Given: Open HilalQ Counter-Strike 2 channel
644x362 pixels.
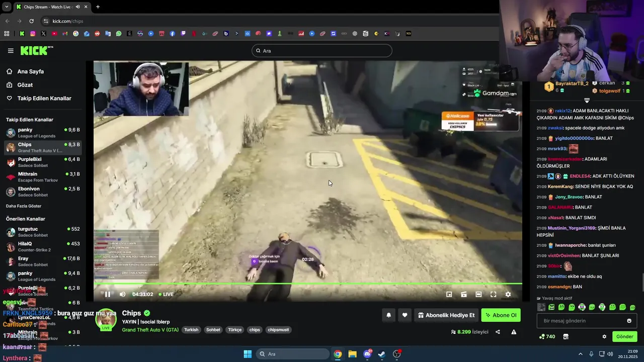Looking at the screenshot, I should [x=43, y=246].
